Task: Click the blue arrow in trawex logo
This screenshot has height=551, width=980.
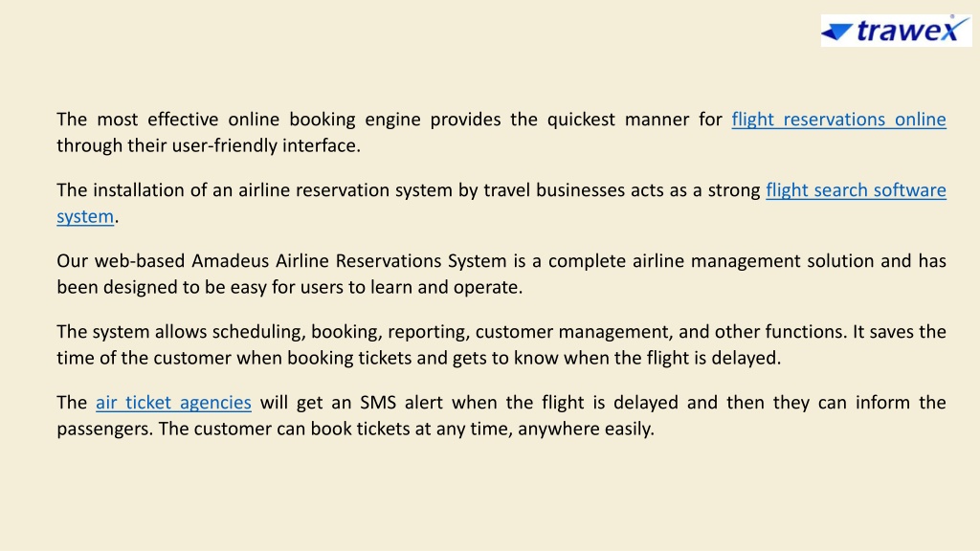Action: tap(836, 32)
